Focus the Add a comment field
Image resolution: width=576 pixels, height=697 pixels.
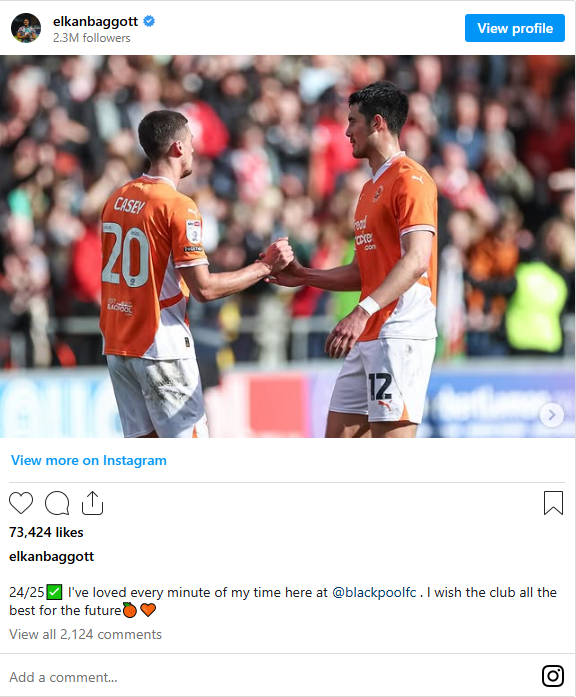pyautogui.click(x=267, y=677)
